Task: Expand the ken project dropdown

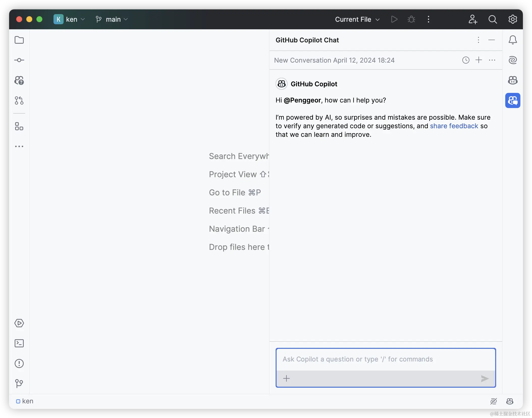Action: coord(69,19)
